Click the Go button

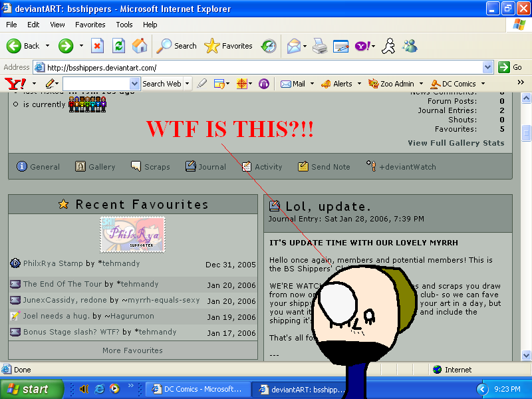(x=510, y=67)
